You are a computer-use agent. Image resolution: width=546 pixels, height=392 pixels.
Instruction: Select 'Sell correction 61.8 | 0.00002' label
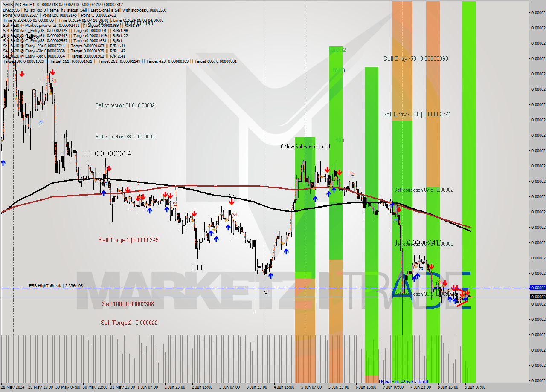click(x=125, y=105)
